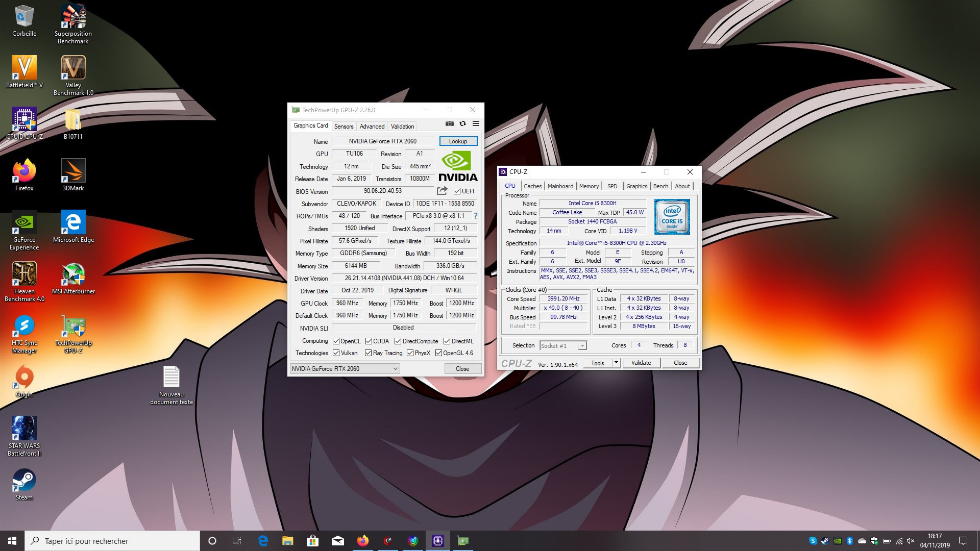Click Steam icon in system tray
Image resolution: width=980 pixels, height=551 pixels.
pyautogui.click(x=825, y=541)
